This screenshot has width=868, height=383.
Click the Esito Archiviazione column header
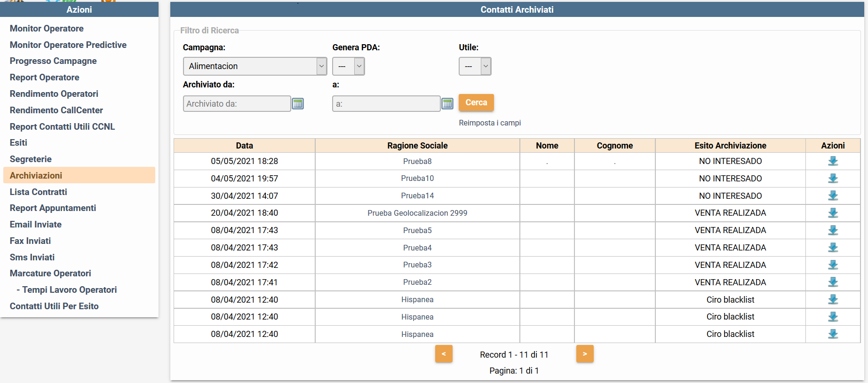pos(731,146)
